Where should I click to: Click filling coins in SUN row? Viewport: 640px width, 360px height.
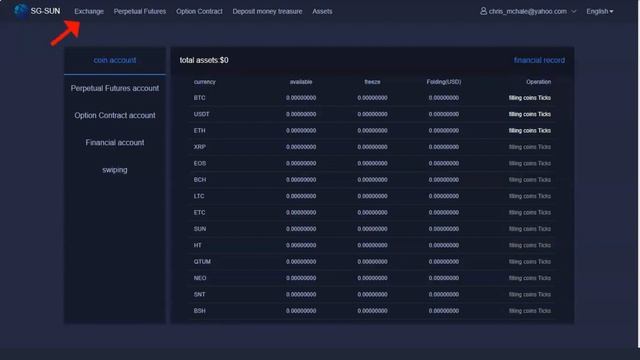point(522,229)
